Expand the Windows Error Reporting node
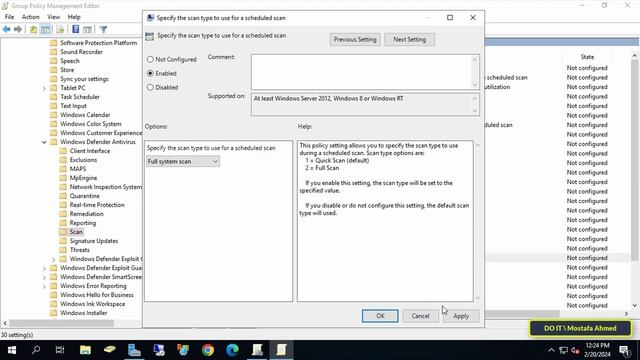Screen dimensions: 640x360 tap(44, 286)
